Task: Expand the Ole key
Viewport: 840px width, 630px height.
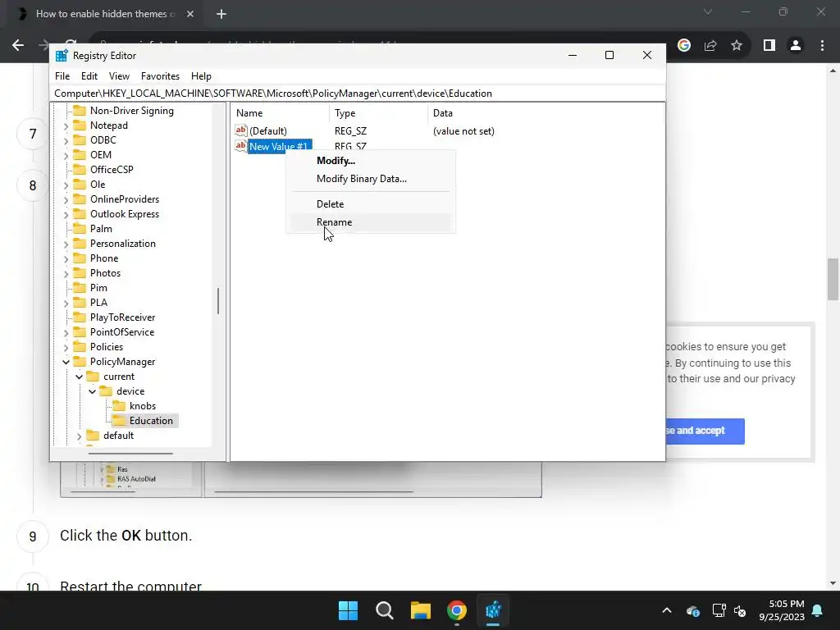Action: tap(66, 185)
